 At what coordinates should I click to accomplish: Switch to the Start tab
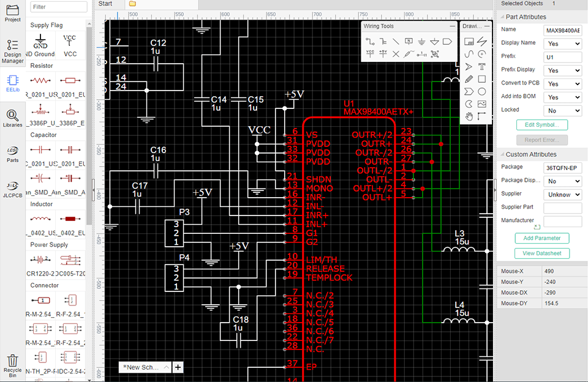105,4
